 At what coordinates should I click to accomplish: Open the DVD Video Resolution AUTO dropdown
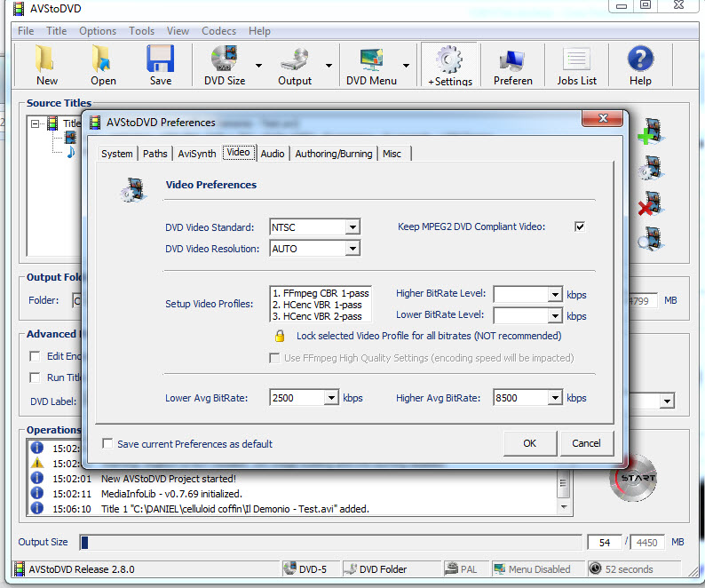click(x=353, y=248)
